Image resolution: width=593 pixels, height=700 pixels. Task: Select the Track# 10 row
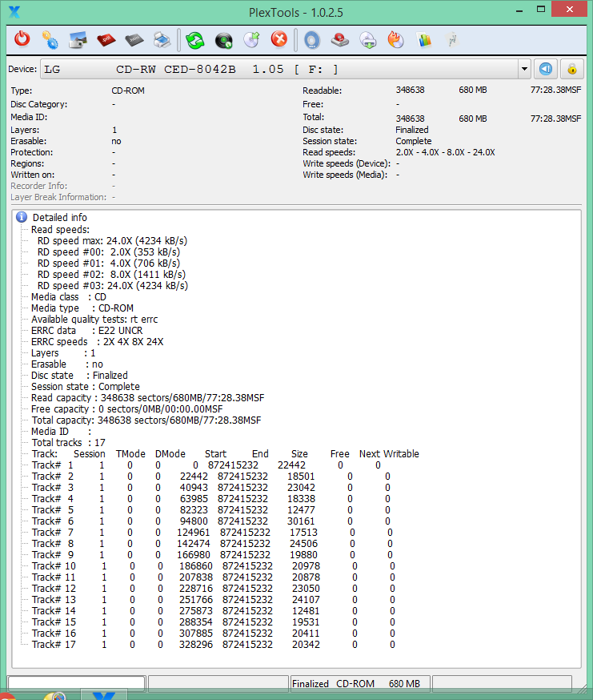pyautogui.click(x=214, y=566)
